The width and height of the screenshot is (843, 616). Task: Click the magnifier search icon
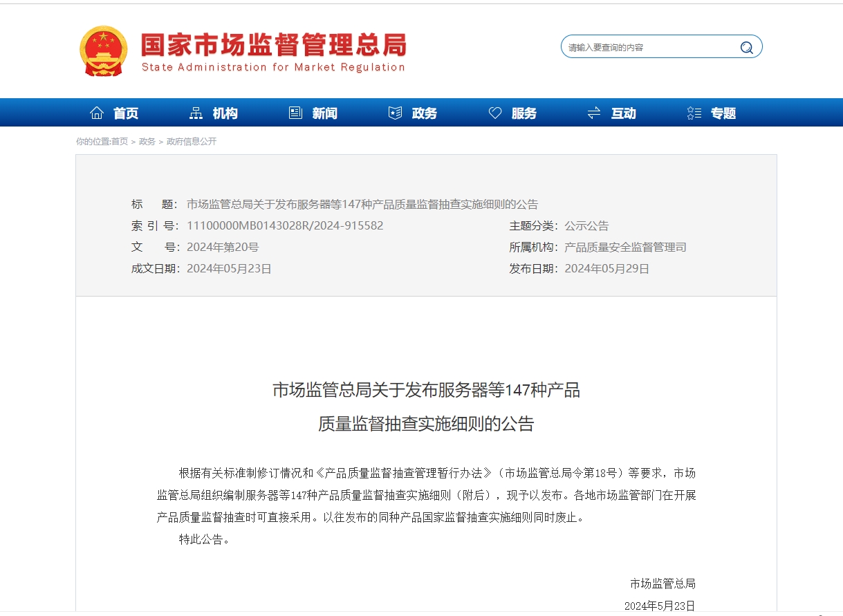(x=746, y=47)
